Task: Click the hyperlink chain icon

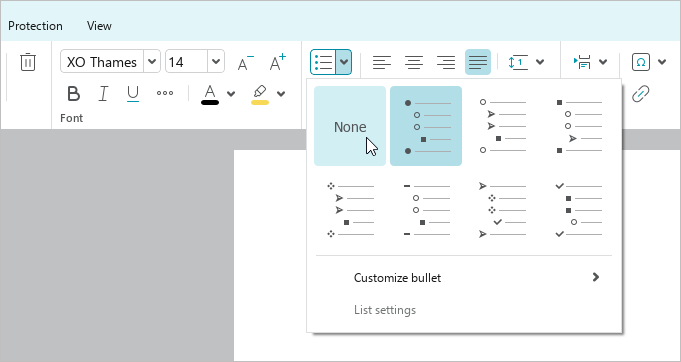Action: pyautogui.click(x=641, y=94)
